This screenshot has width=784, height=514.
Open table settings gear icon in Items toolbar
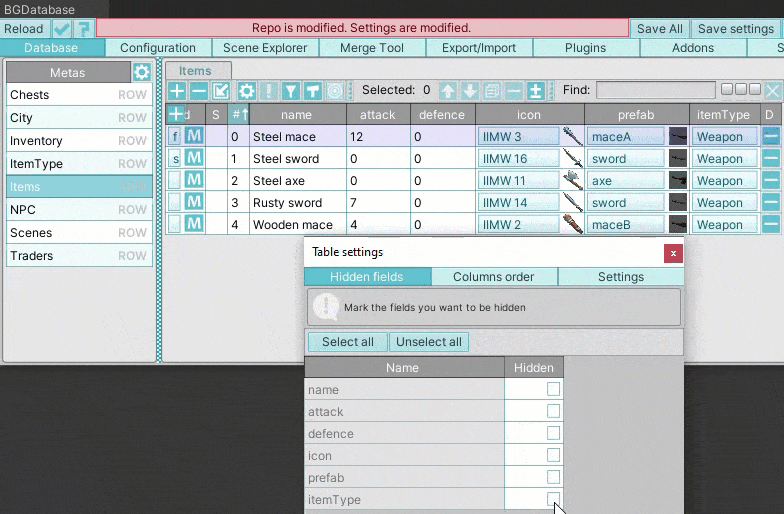click(246, 91)
